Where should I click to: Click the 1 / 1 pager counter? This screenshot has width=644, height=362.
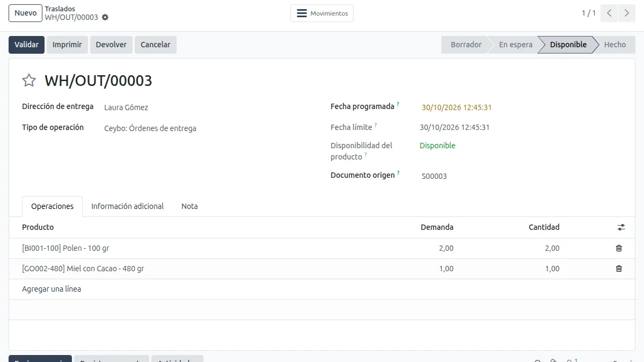click(589, 13)
